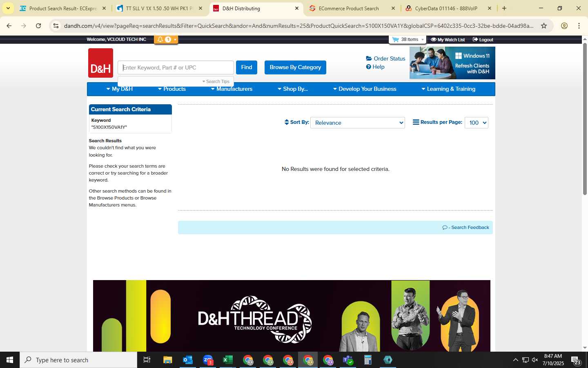Open the My D&H menu
The image size is (588, 368).
119,89
